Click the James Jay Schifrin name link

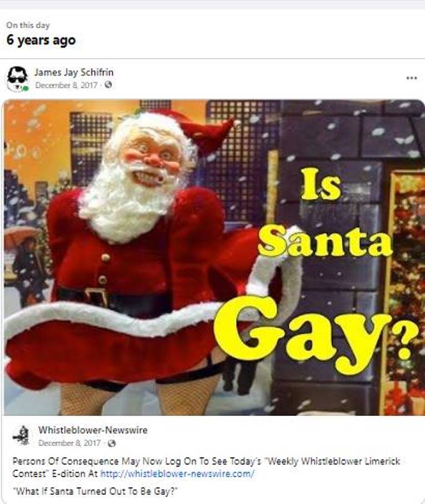74,72
